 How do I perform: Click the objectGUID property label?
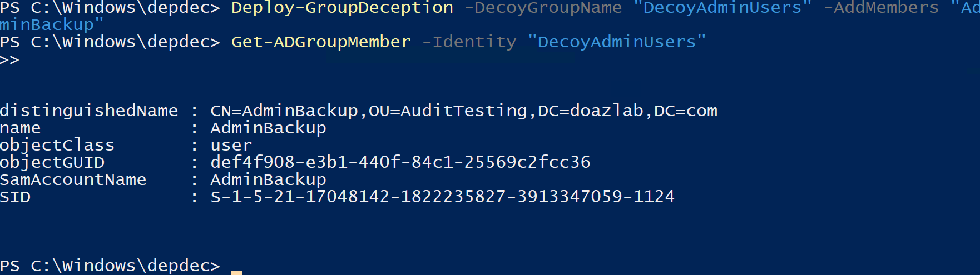tap(52, 162)
